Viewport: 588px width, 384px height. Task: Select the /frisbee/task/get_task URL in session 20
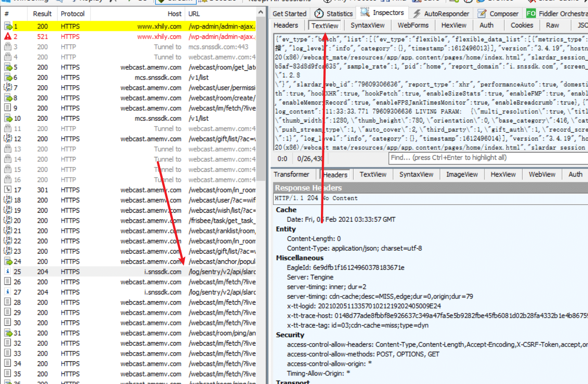[x=222, y=220]
